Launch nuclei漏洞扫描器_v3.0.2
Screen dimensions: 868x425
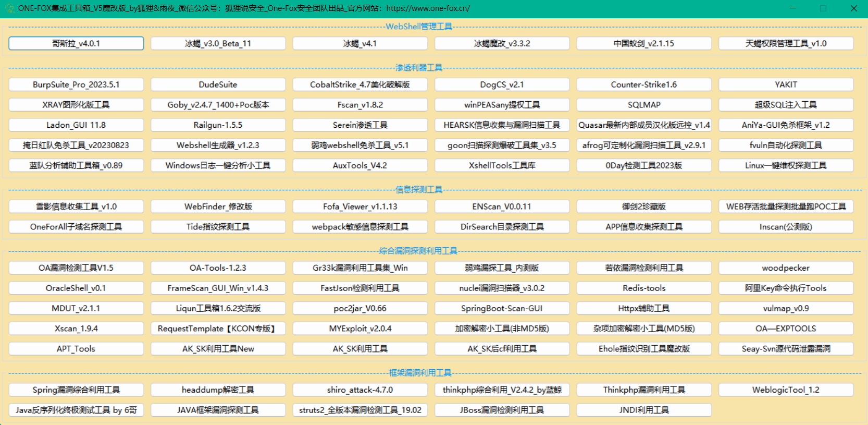click(x=502, y=288)
